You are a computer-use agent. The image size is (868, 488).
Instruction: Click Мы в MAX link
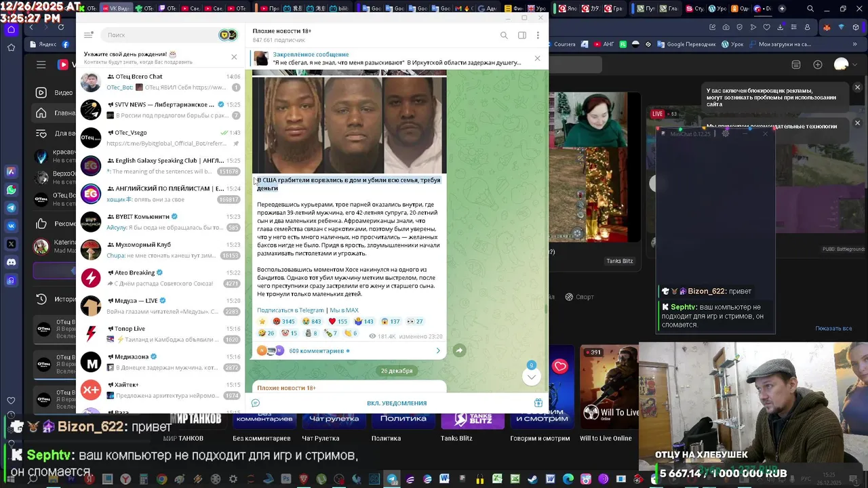(x=344, y=310)
